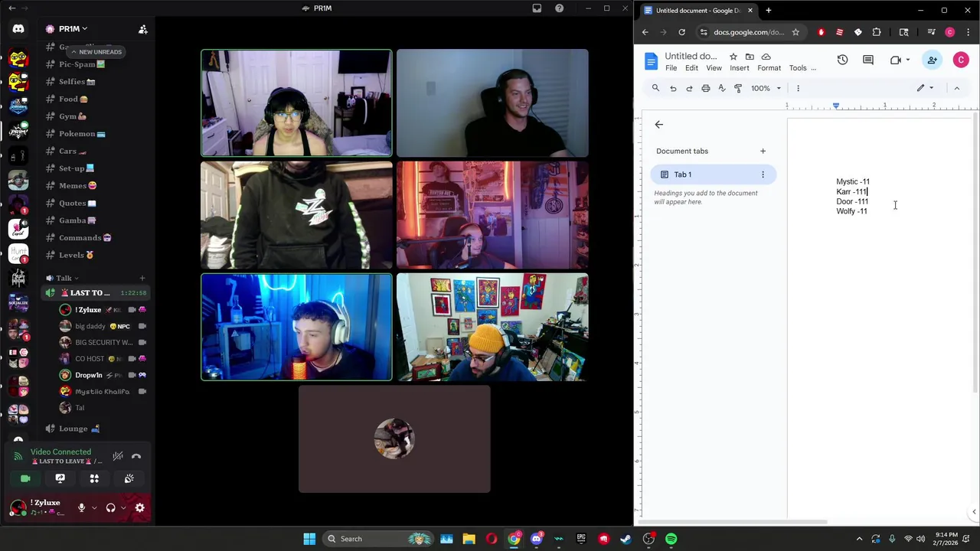Open Steam from Windows taskbar
This screenshot has height=551, width=980.
point(626,539)
